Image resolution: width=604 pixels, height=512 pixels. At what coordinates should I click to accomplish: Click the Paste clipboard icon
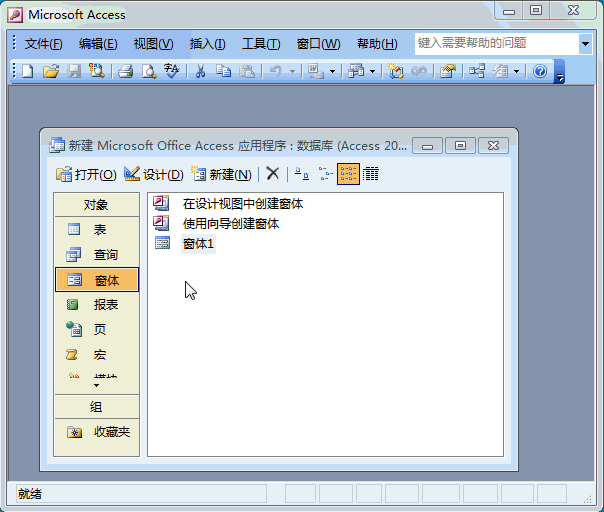click(x=247, y=72)
